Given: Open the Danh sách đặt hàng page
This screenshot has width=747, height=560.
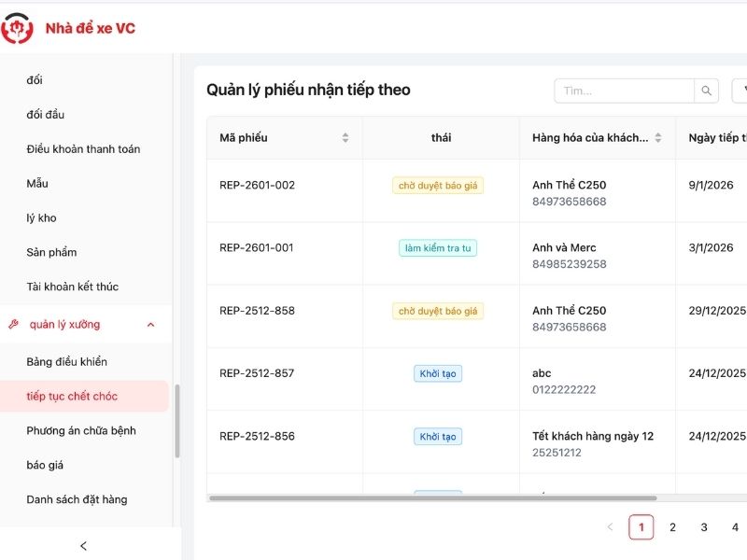Looking at the screenshot, I should pyautogui.click(x=78, y=499).
